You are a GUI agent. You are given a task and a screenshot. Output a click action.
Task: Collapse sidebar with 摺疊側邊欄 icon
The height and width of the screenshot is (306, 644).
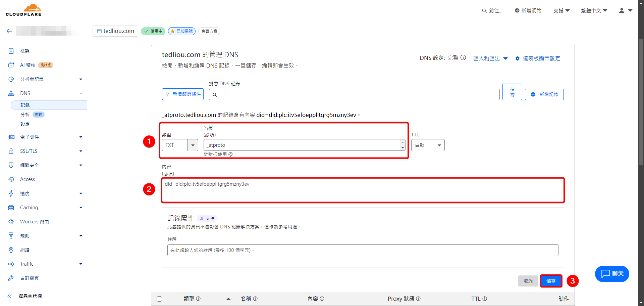pos(10,296)
